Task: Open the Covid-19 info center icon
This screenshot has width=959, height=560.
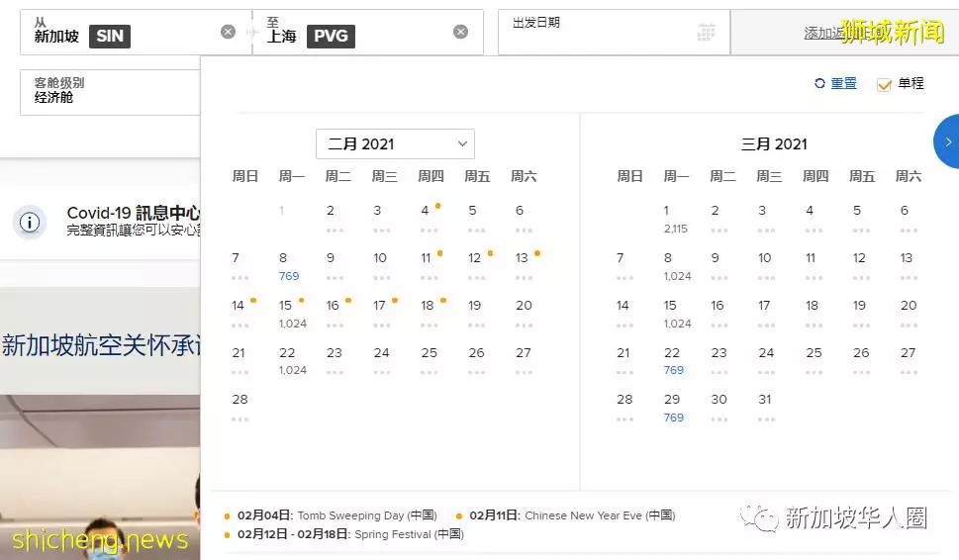Action: tap(30, 222)
